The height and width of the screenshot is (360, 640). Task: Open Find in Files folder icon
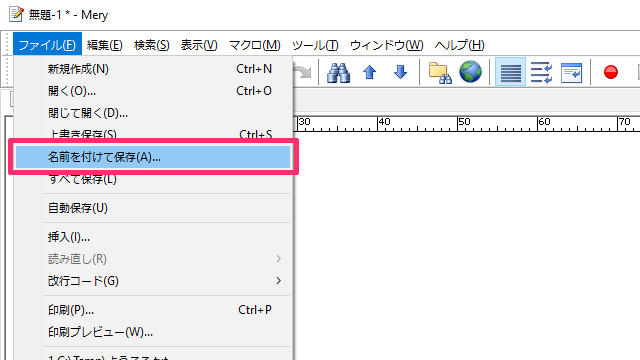[440, 72]
